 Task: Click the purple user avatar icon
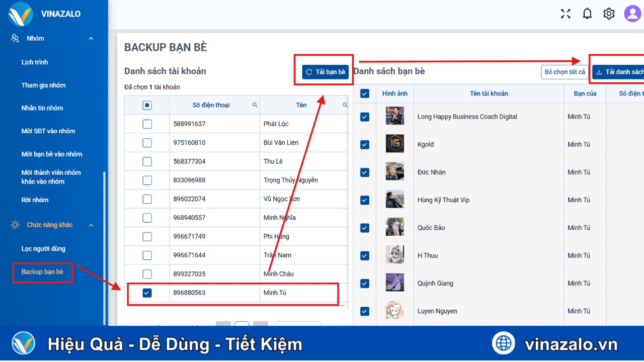[632, 14]
